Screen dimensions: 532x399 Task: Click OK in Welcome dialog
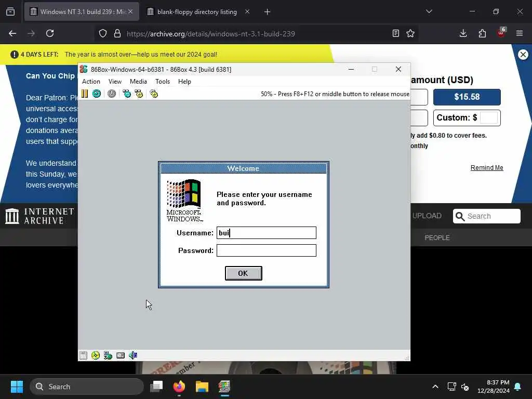(x=243, y=273)
